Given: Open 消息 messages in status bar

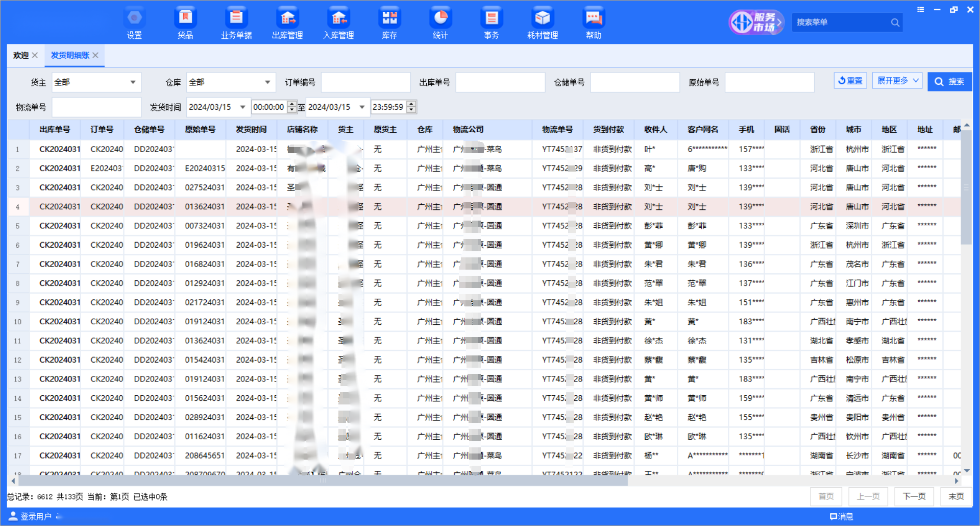Looking at the screenshot, I should [x=842, y=516].
